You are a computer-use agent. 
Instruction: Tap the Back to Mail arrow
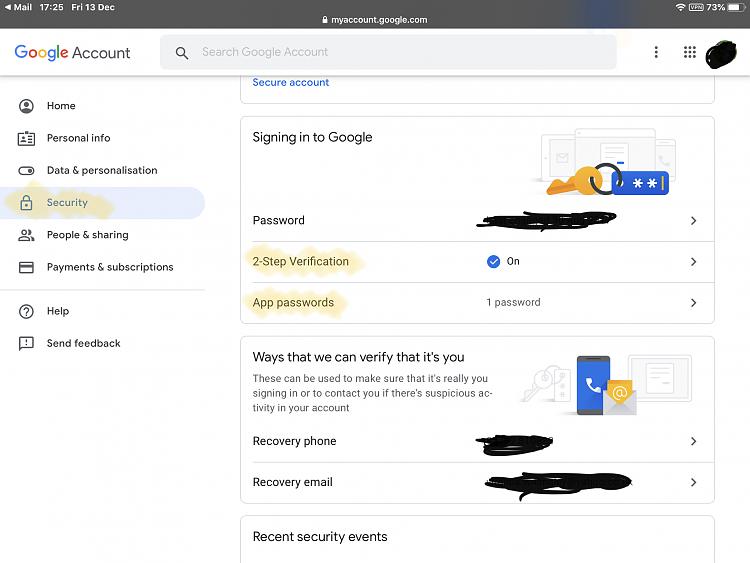pos(7,7)
